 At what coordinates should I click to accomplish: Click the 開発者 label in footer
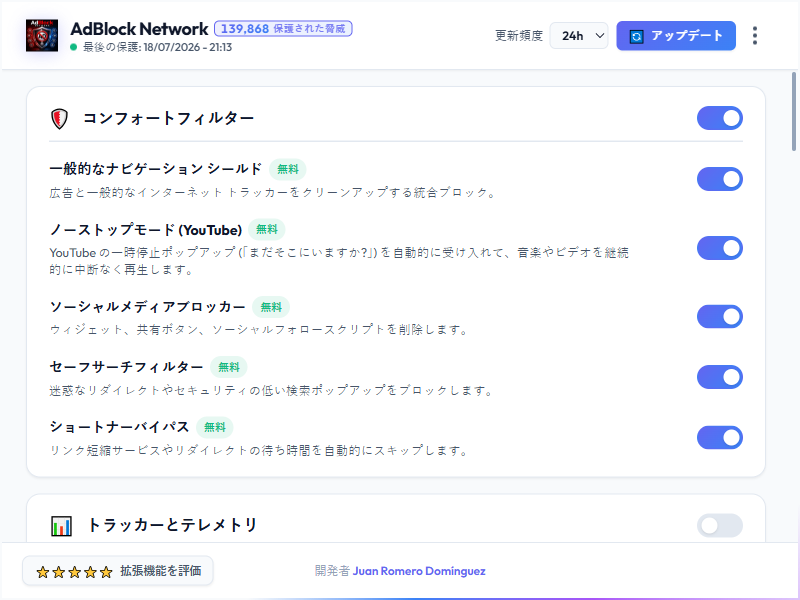point(332,571)
